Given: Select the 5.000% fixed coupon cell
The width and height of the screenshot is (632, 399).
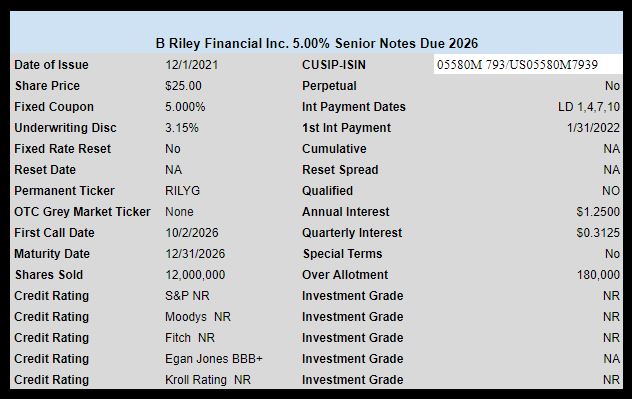Looking at the screenshot, I should [185, 107].
